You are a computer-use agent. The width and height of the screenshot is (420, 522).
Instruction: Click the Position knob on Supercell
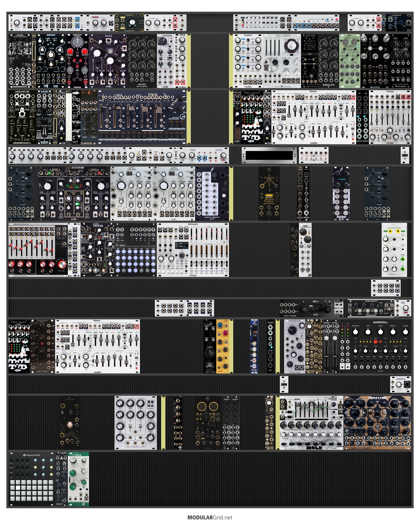pos(355,332)
